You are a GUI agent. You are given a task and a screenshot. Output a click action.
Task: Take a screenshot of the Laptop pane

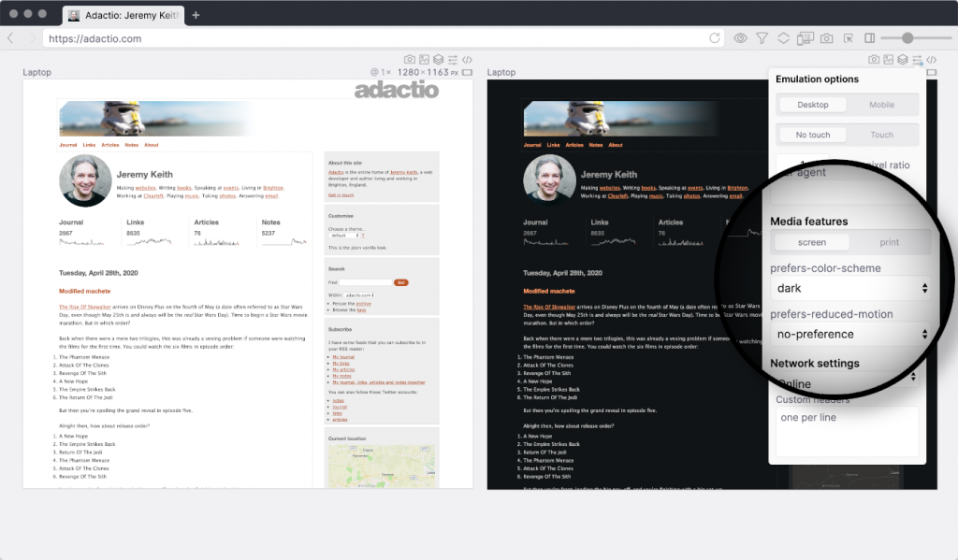[410, 59]
